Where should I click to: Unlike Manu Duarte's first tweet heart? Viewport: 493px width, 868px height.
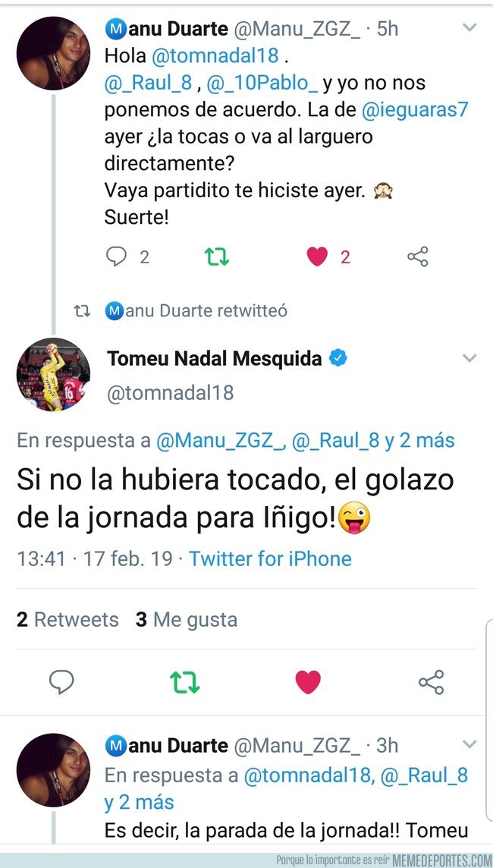click(317, 257)
